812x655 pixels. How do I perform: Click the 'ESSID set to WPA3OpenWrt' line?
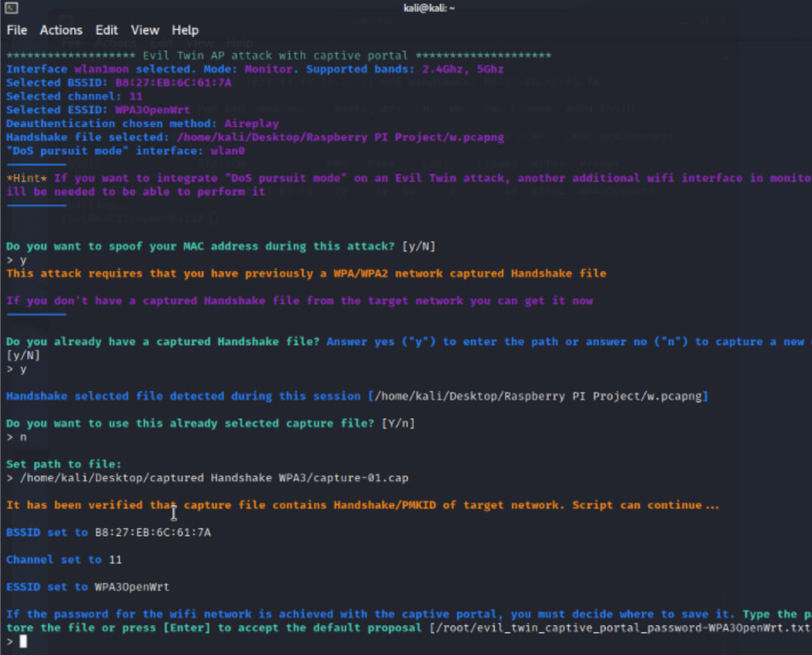(88, 587)
